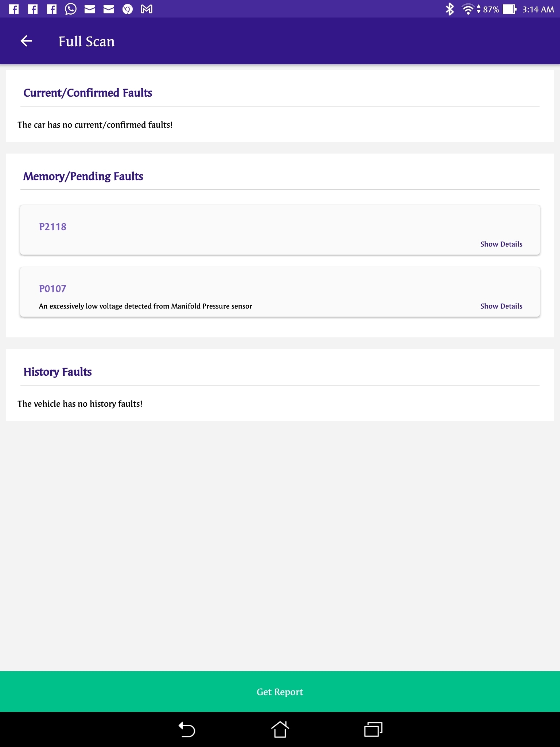Tap the Manifold Pressure sensor description text

pos(145,306)
